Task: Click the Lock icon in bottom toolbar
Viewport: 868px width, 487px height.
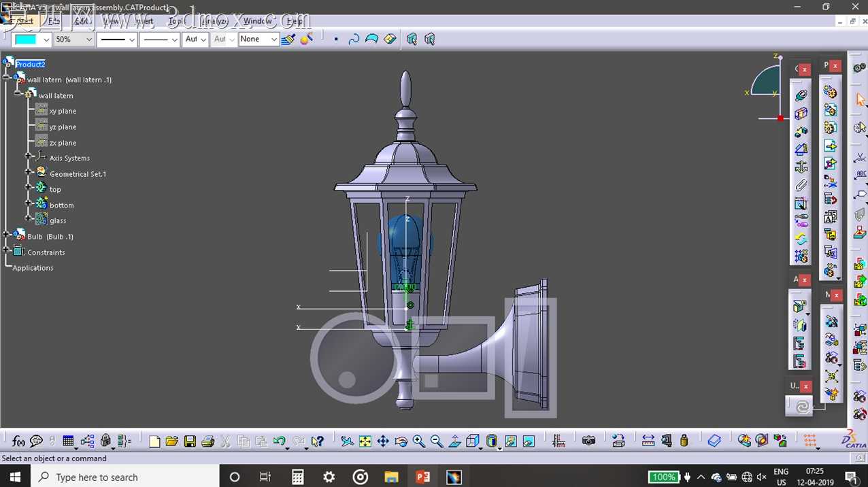Action: 105,441
